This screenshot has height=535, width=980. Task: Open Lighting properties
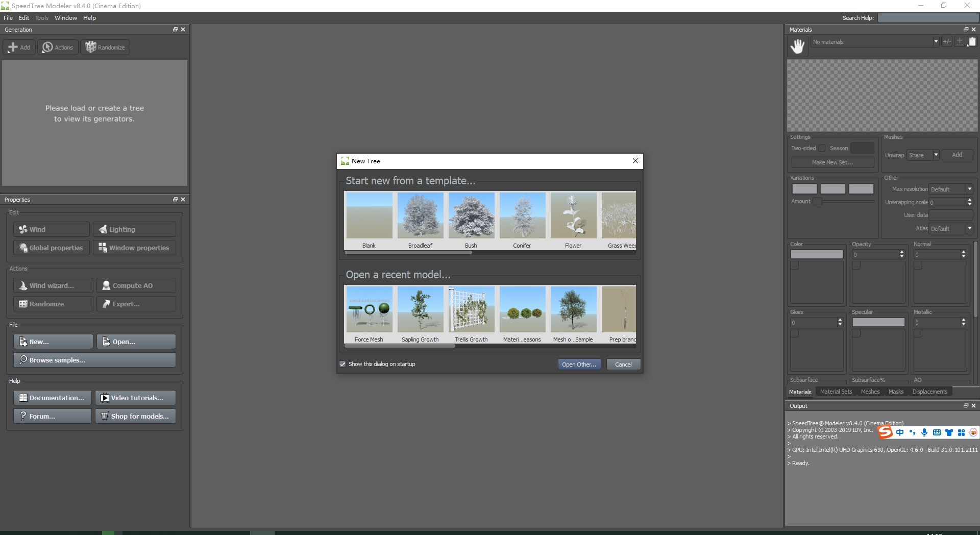[135, 230]
